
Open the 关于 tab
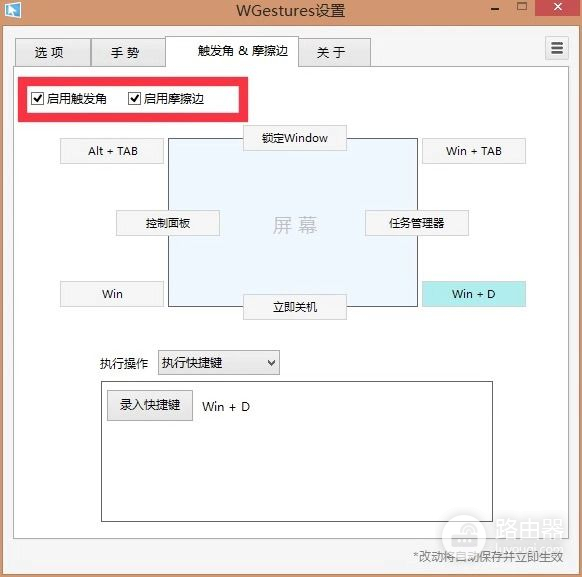click(334, 52)
